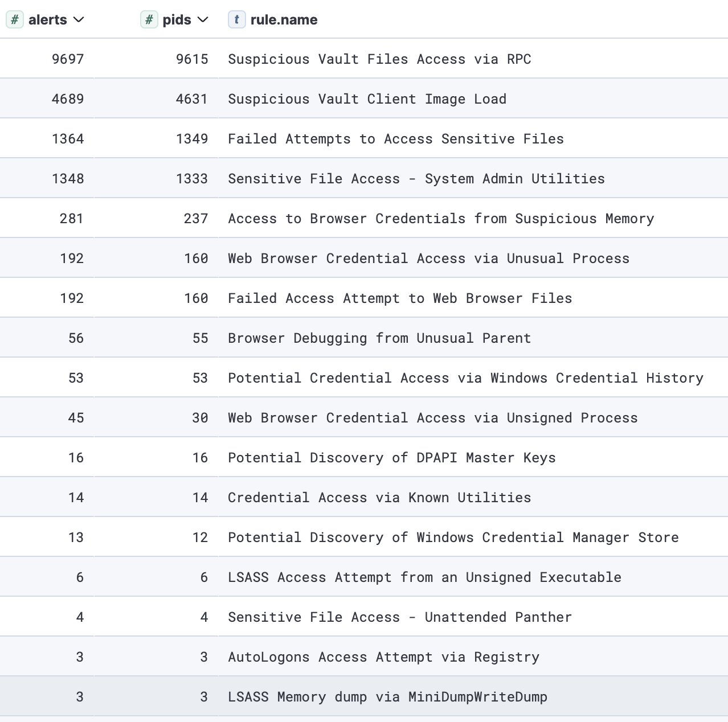The width and height of the screenshot is (728, 722).
Task: Click pids value 3 in MiniDumpWriteDump row
Action: (x=204, y=697)
